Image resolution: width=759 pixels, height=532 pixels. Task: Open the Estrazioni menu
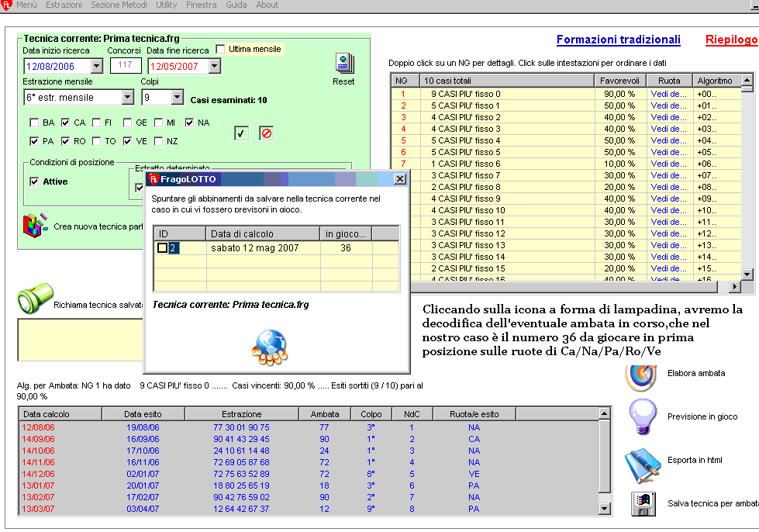coord(64,5)
